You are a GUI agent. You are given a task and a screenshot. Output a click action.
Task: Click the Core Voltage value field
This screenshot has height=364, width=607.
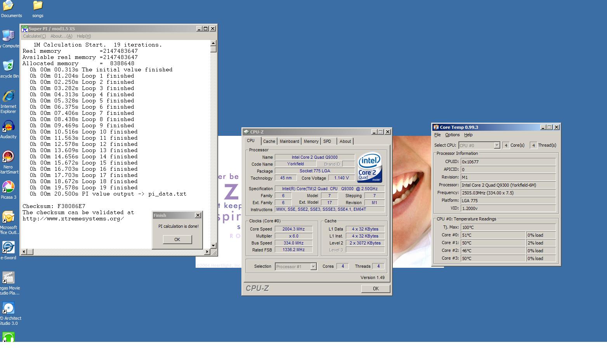pyautogui.click(x=342, y=178)
